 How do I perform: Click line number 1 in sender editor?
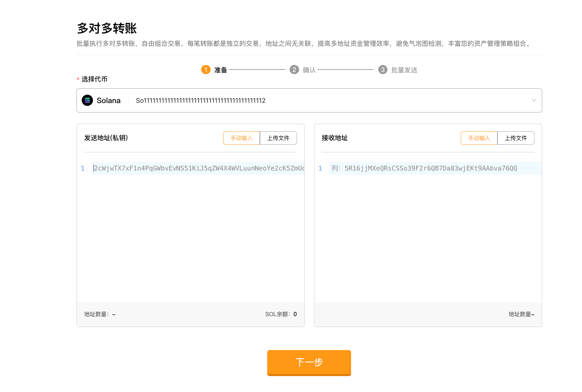pos(82,168)
